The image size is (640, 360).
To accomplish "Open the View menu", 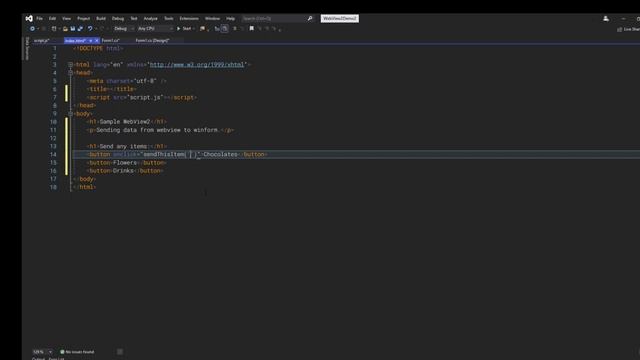I will (x=67, y=18).
